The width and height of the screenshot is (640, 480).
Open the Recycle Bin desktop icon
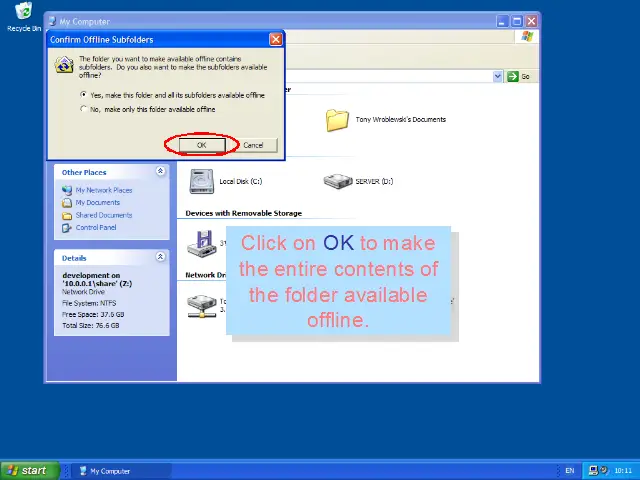[x=23, y=13]
